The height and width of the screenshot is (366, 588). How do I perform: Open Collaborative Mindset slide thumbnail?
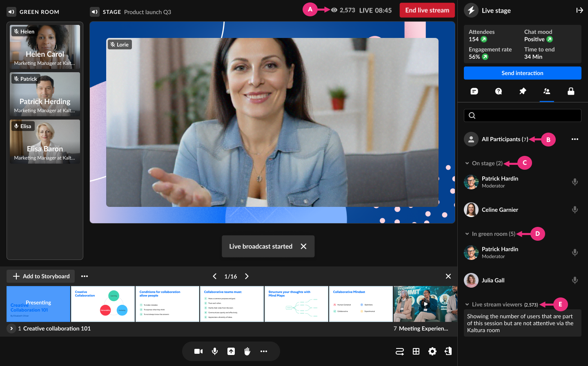coord(361,304)
